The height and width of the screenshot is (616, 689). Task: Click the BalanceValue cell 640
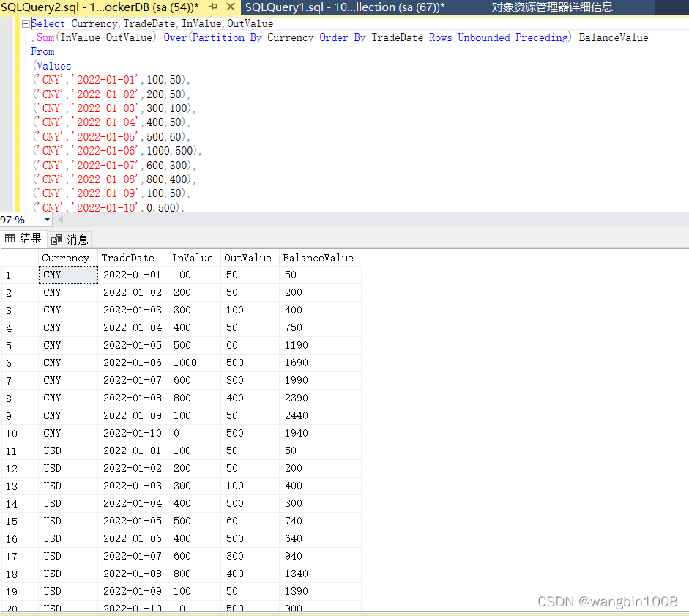320,538
